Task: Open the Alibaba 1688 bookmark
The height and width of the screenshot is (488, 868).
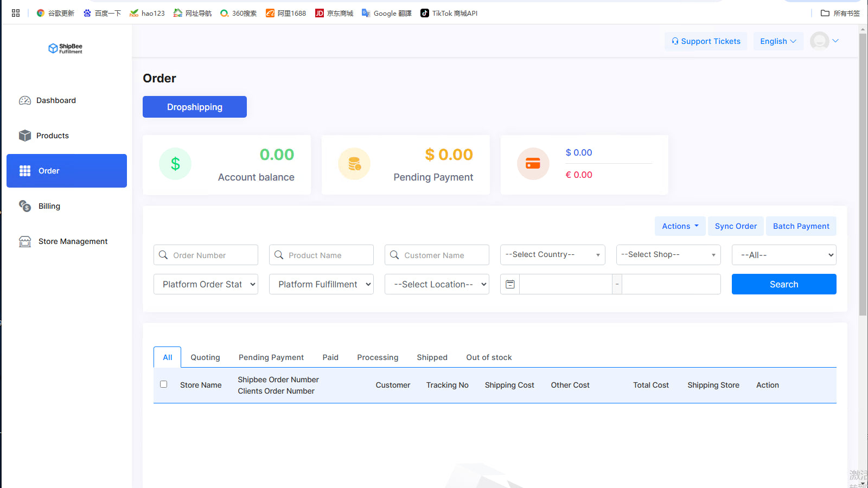Action: coord(286,13)
